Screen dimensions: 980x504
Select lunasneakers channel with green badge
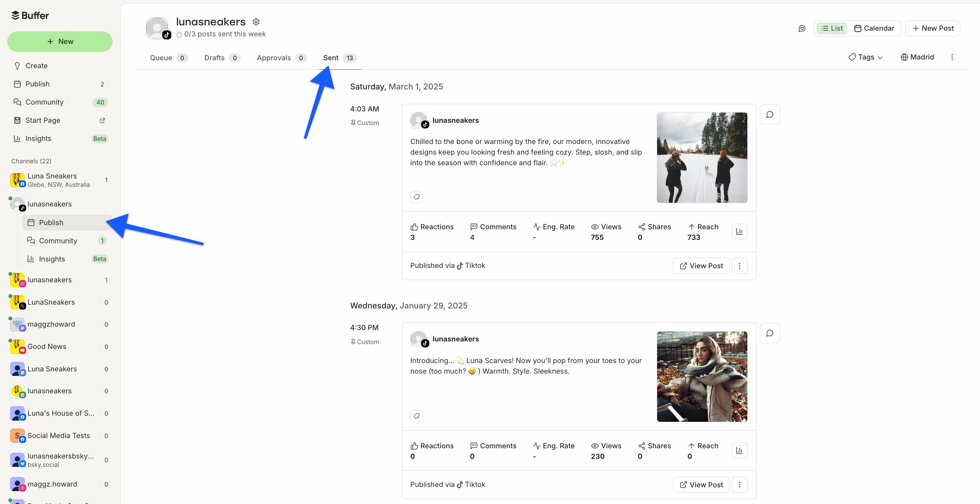(x=60, y=391)
